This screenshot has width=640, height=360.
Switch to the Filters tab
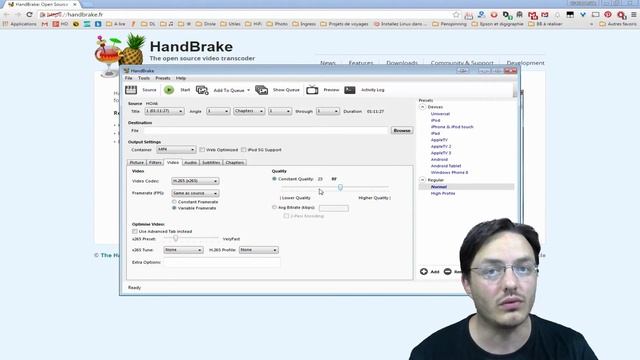[x=155, y=162]
